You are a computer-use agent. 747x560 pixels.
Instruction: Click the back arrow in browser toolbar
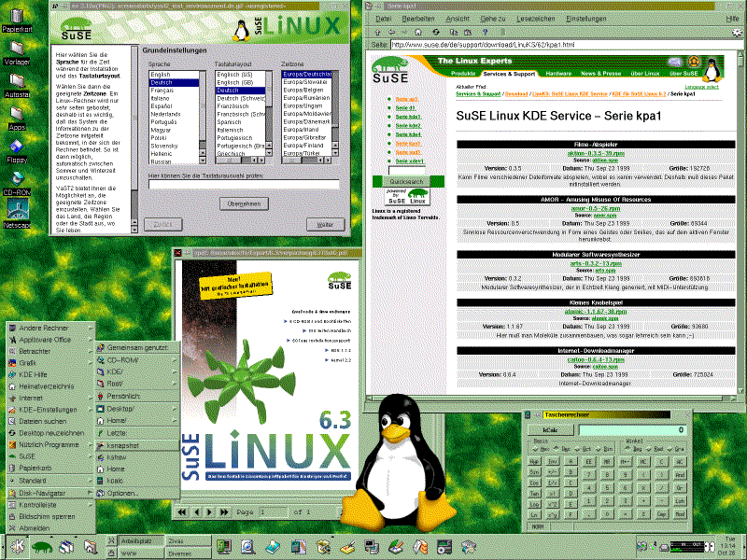click(x=391, y=33)
